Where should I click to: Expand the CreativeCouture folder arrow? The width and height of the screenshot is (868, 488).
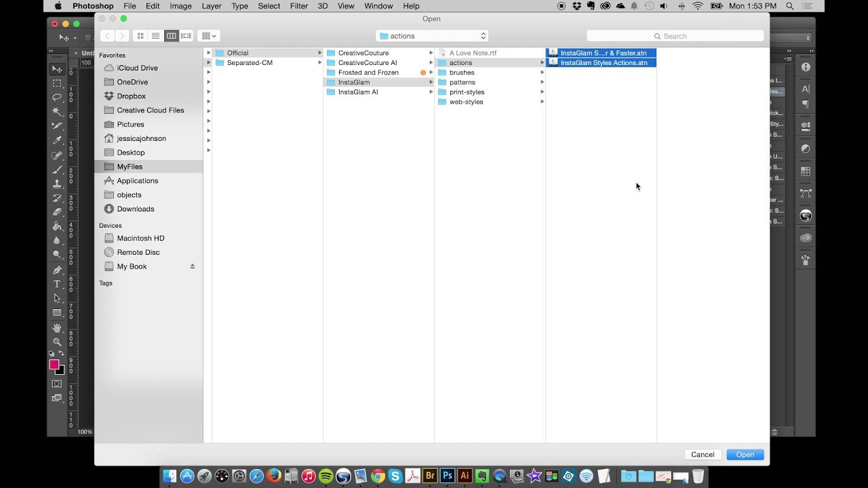431,53
